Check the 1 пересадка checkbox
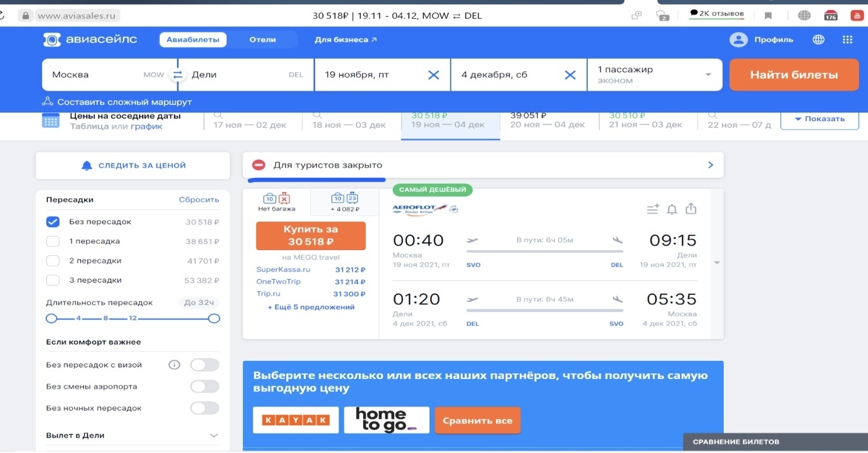Viewport: 868px width, 453px height. click(x=53, y=242)
